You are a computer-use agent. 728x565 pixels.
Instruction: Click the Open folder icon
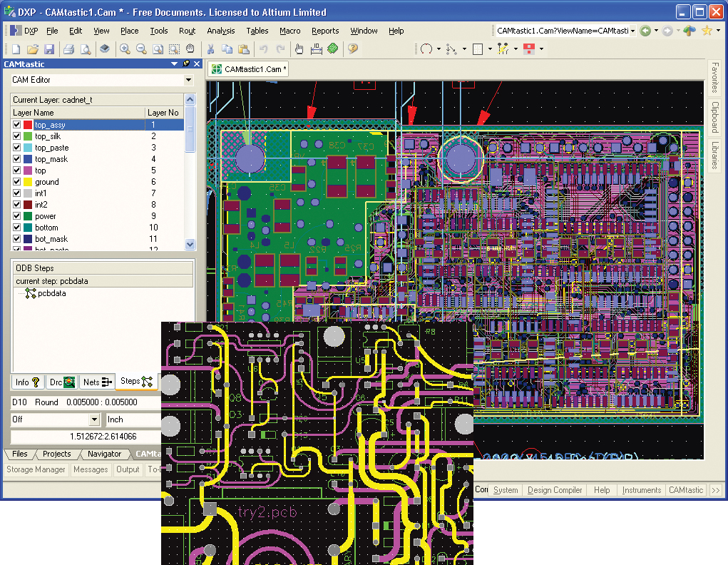pos(33,49)
